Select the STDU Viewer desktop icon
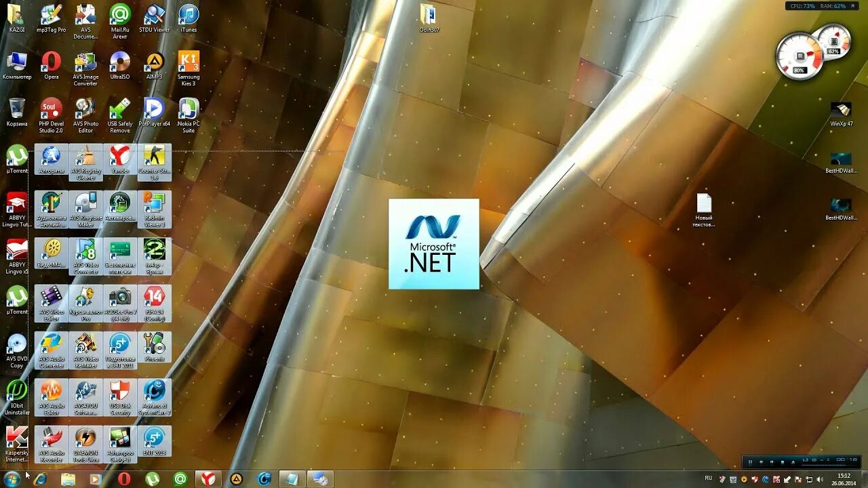The height and width of the screenshot is (488, 868). [x=155, y=18]
